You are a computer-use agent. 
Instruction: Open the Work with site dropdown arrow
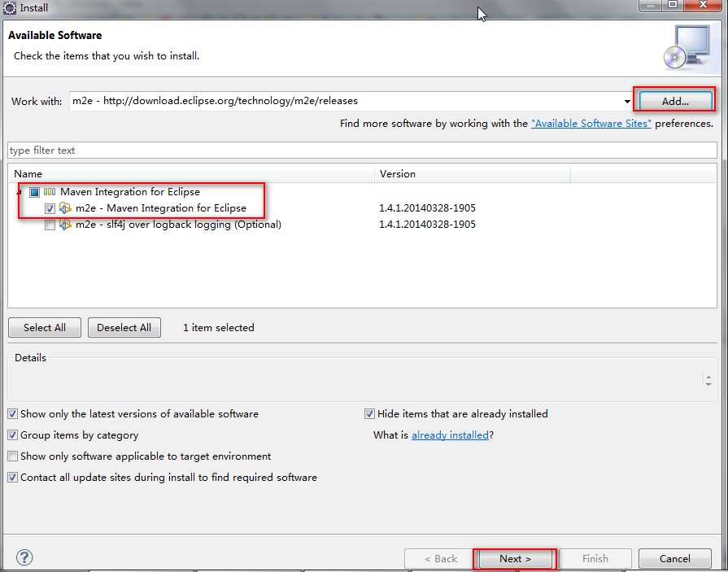[627, 101]
